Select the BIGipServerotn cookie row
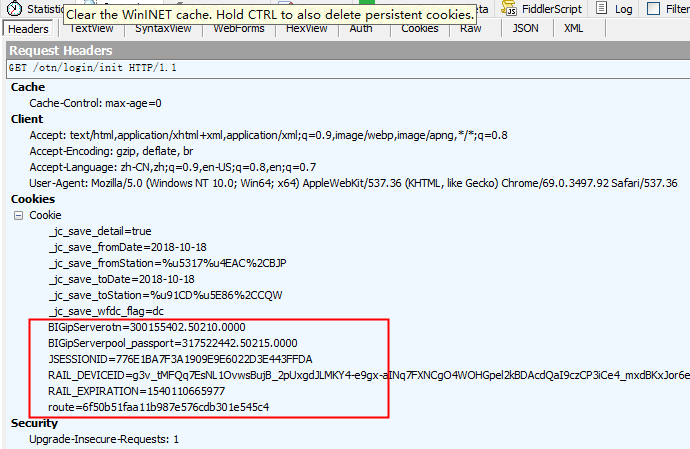Image resolution: width=690 pixels, height=449 pixels. tap(147, 327)
